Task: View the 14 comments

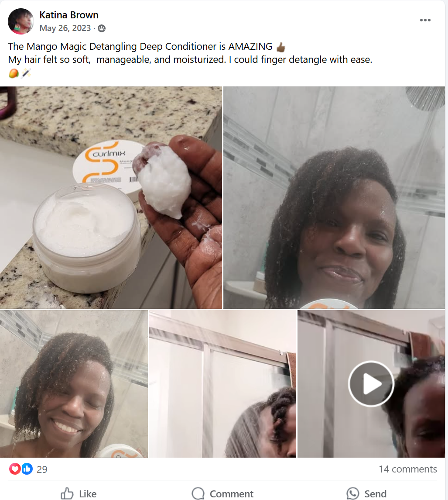Action: click(407, 469)
